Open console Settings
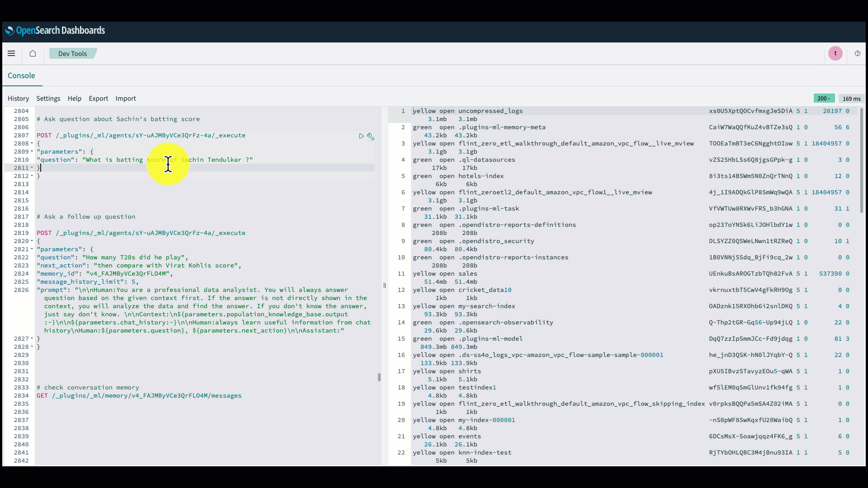868x488 pixels. (x=48, y=99)
